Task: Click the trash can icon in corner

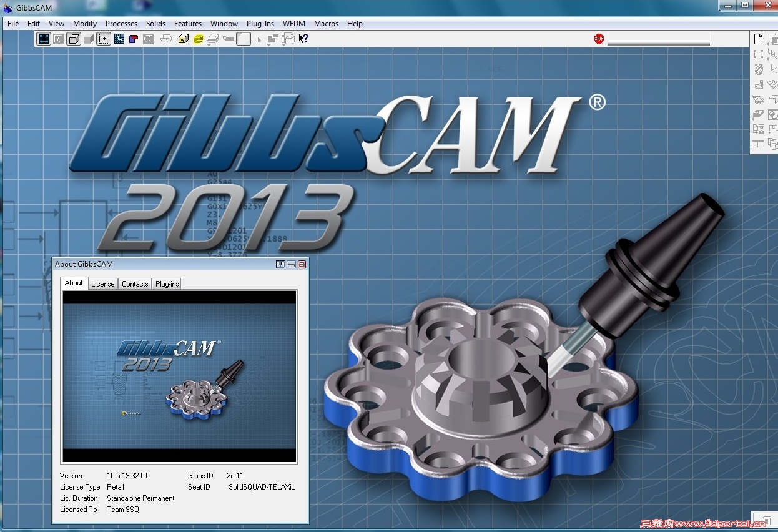Action: 767,520
